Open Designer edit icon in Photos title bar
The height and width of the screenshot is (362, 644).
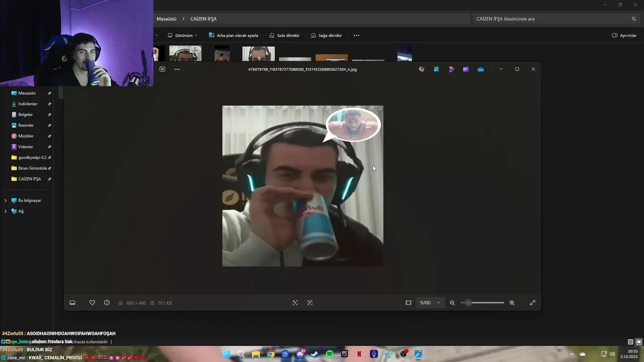(436, 69)
